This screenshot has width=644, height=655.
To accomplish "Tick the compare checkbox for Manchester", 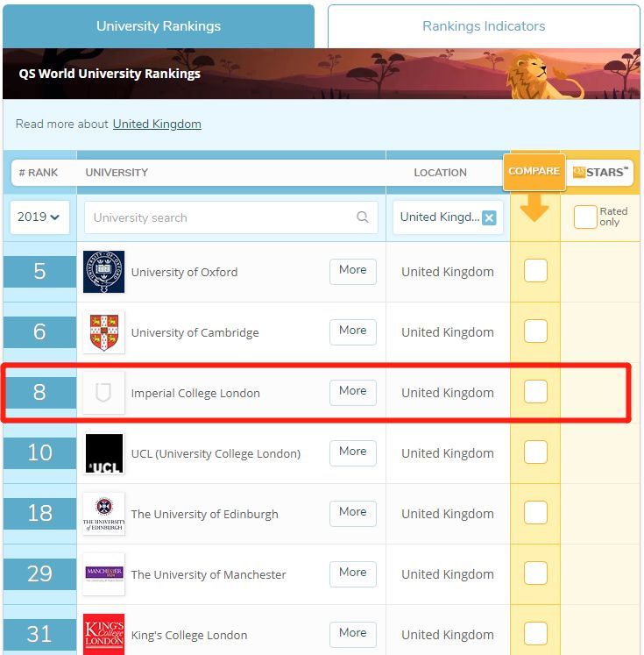I will pos(535,573).
